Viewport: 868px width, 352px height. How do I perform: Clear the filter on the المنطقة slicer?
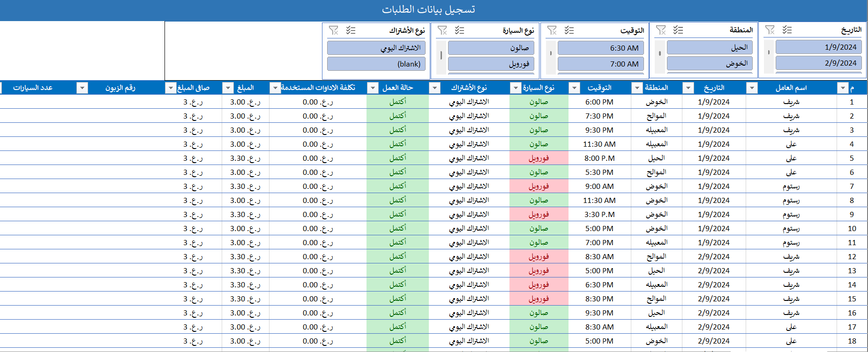coord(661,30)
